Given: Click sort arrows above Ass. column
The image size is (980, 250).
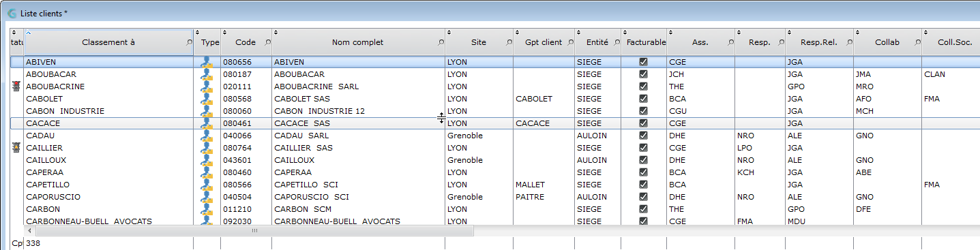Looking at the screenshot, I should [670, 32].
